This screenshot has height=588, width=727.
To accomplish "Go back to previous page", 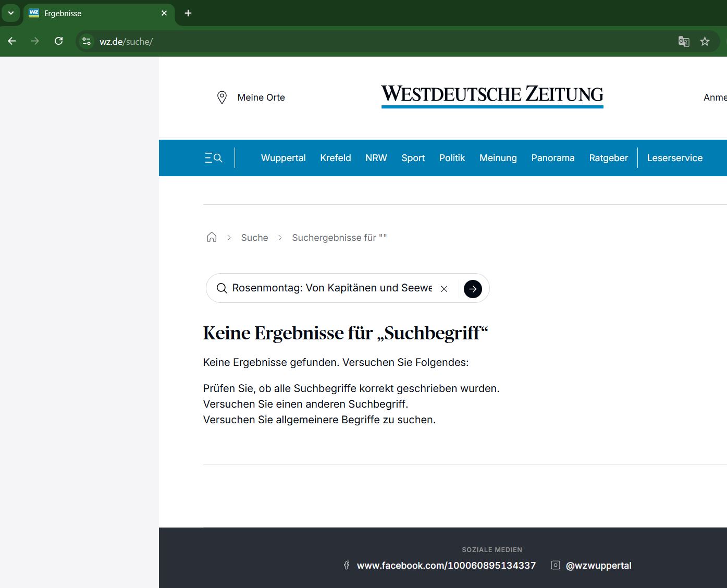I will [12, 41].
